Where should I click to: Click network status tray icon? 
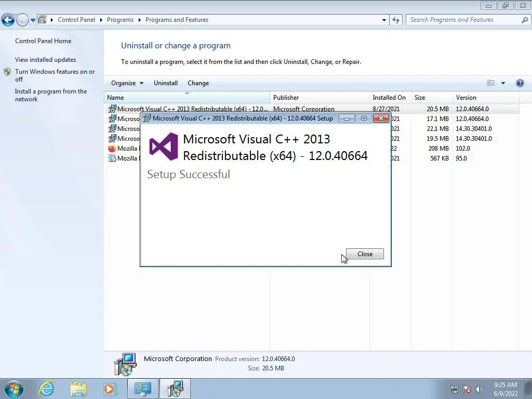pos(454,389)
